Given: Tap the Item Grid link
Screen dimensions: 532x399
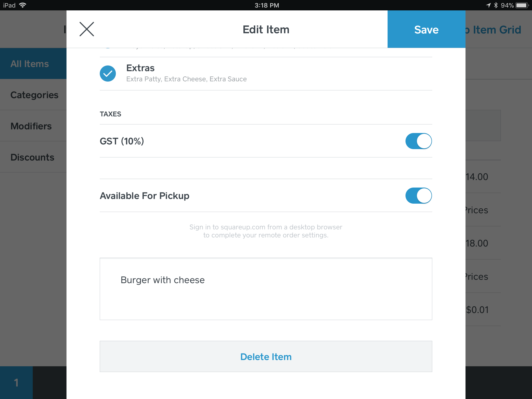Looking at the screenshot, I should pyautogui.click(x=496, y=30).
